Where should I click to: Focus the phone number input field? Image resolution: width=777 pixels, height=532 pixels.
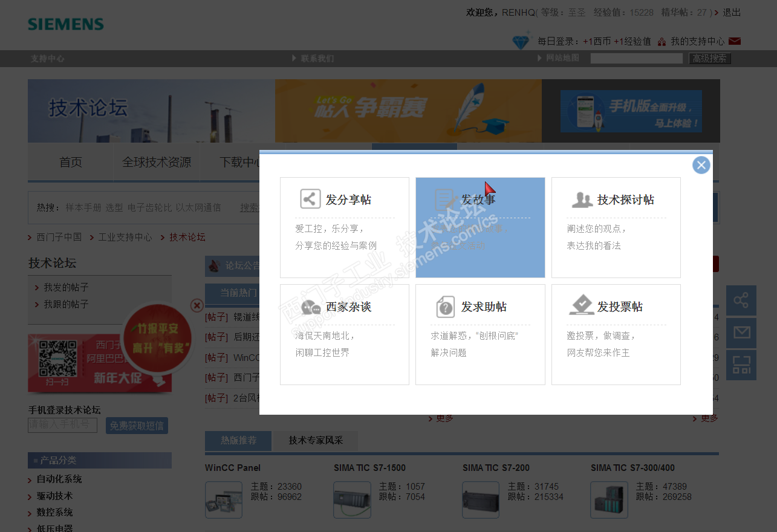point(62,425)
